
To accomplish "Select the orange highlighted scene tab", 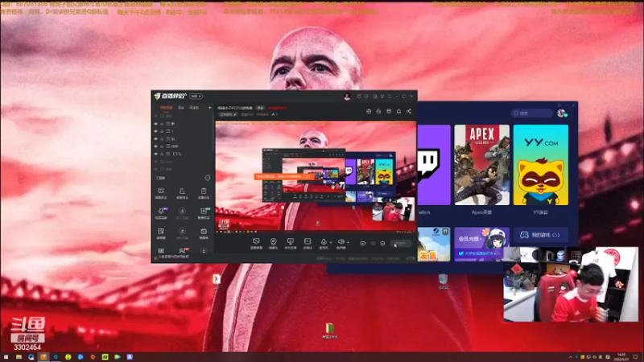I will click(x=167, y=108).
